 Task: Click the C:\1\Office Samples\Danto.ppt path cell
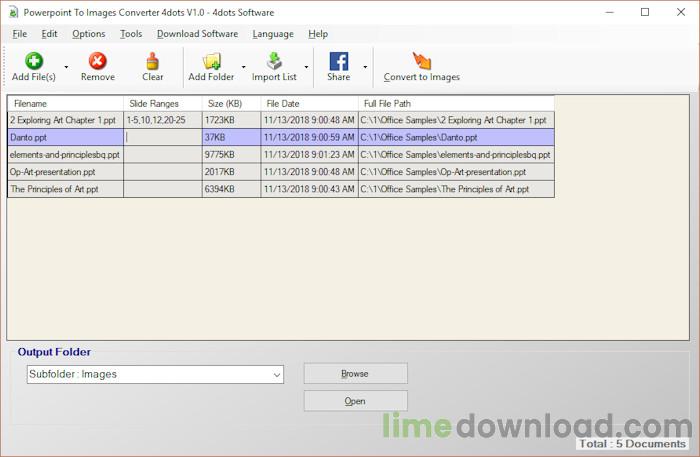click(456, 137)
